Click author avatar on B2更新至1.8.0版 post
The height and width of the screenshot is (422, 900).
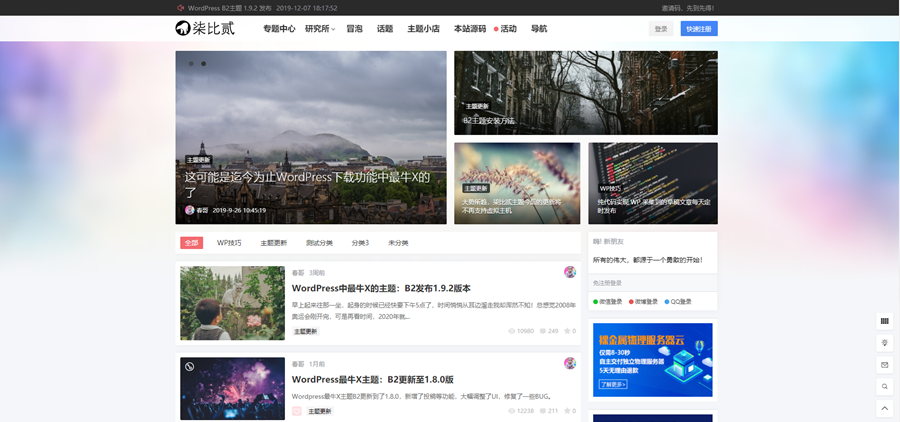coord(569,363)
